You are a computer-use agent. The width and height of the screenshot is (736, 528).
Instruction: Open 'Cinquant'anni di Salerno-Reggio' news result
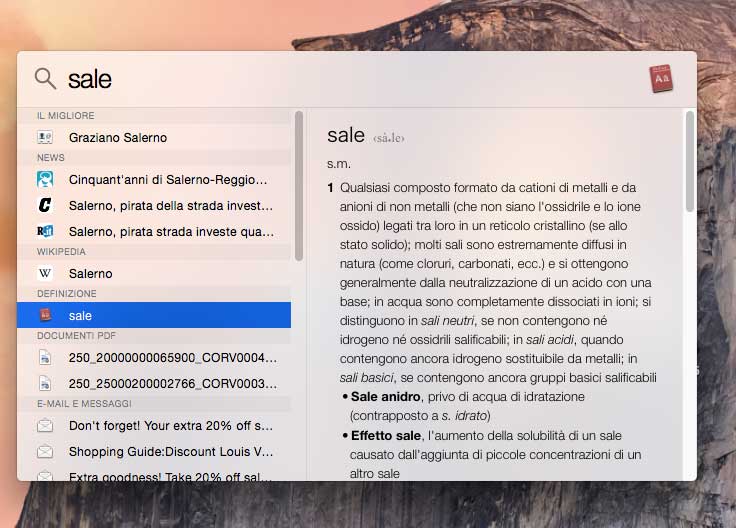pos(170,180)
